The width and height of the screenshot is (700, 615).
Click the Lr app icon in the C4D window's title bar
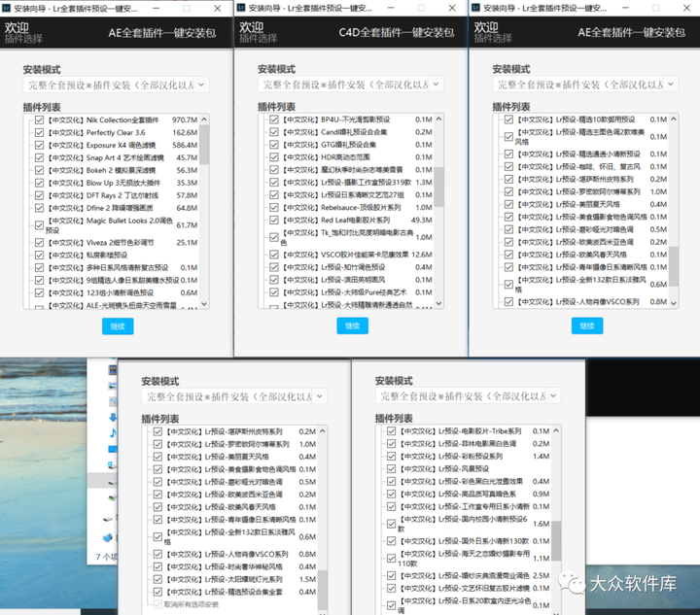click(241, 8)
